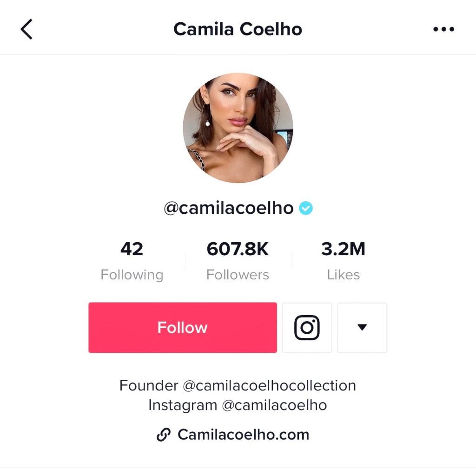
Task: Open the linked Instagram account icon
Action: pos(307,328)
